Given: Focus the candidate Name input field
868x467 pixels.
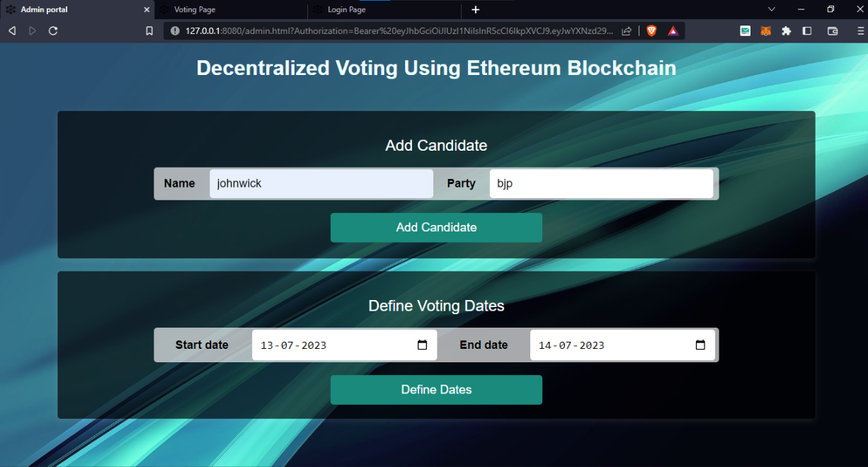Looking at the screenshot, I should click(321, 183).
